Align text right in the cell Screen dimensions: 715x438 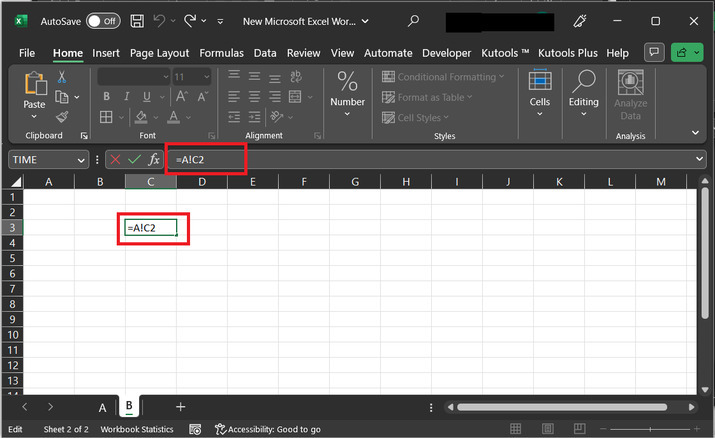click(x=275, y=97)
